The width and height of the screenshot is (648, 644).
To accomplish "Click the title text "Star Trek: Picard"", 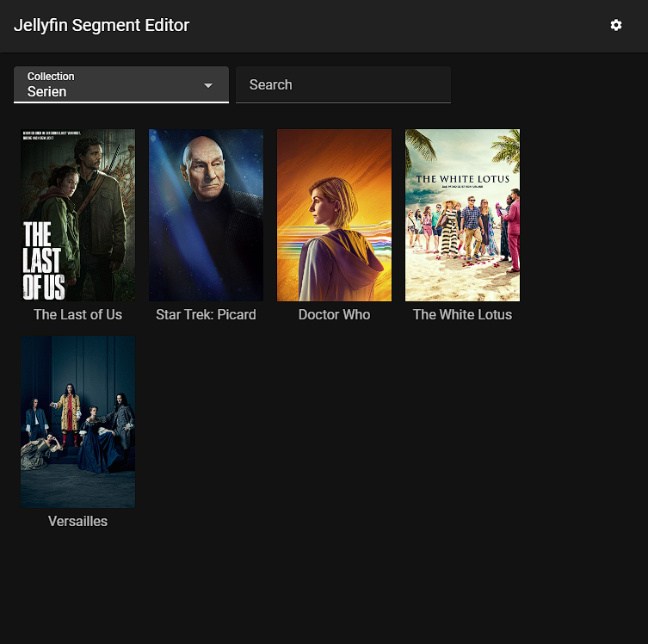I will pyautogui.click(x=206, y=314).
